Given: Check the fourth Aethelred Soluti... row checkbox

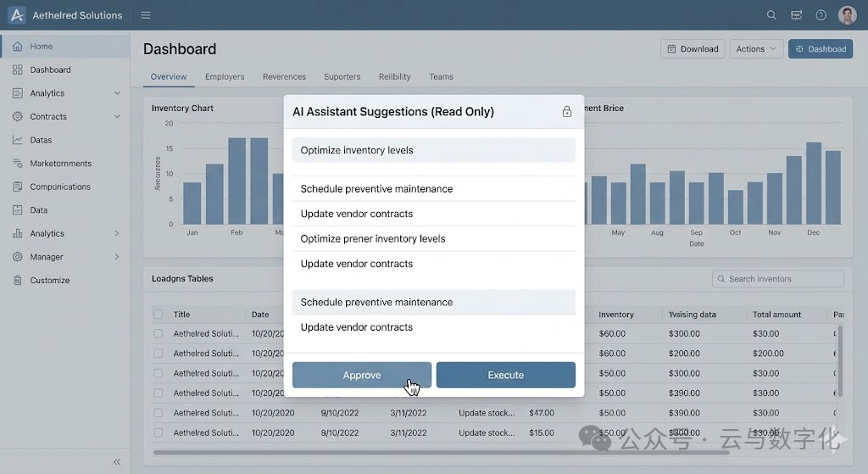Looking at the screenshot, I should (159, 393).
